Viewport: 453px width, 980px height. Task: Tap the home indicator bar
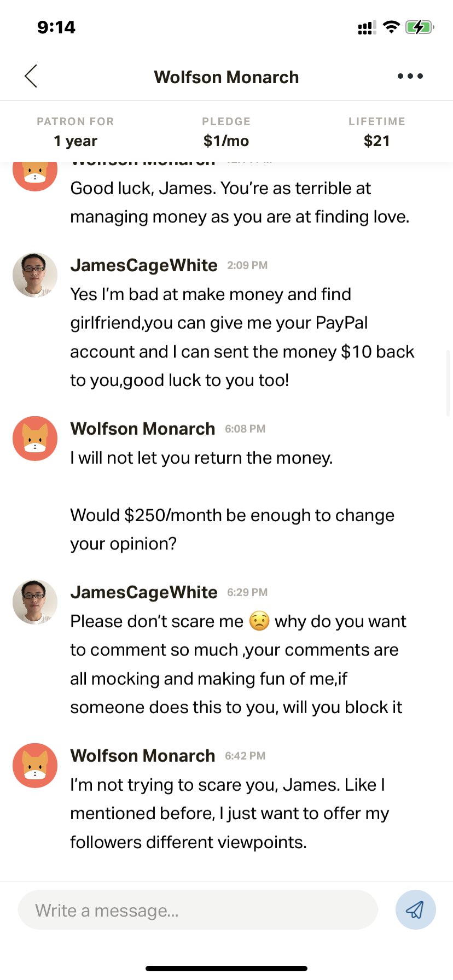(x=226, y=969)
